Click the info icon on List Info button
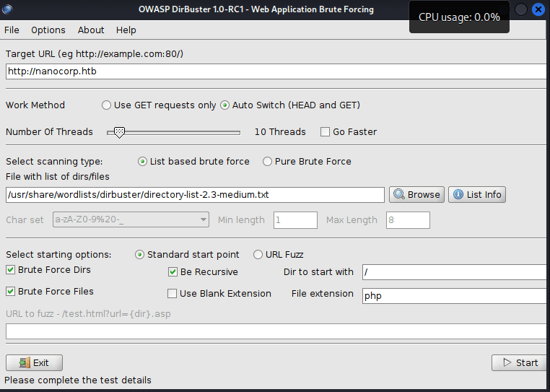Image resolution: width=550 pixels, height=392 pixels. coord(458,195)
